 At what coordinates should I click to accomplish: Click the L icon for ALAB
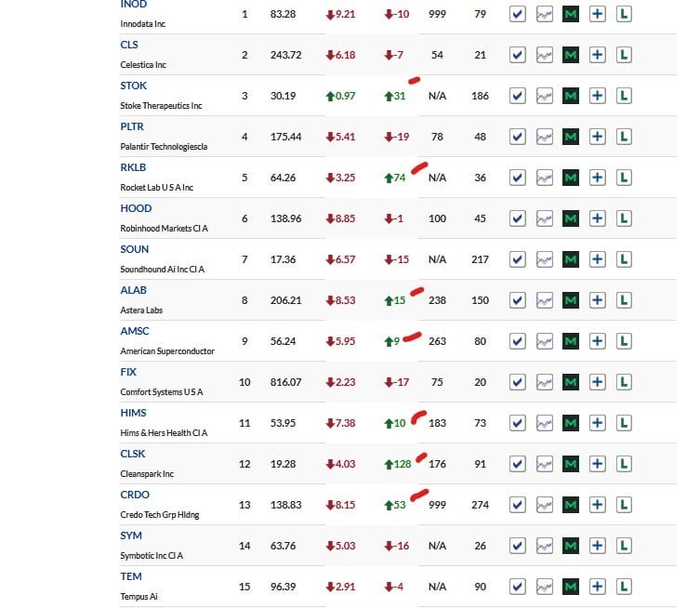[x=624, y=300]
